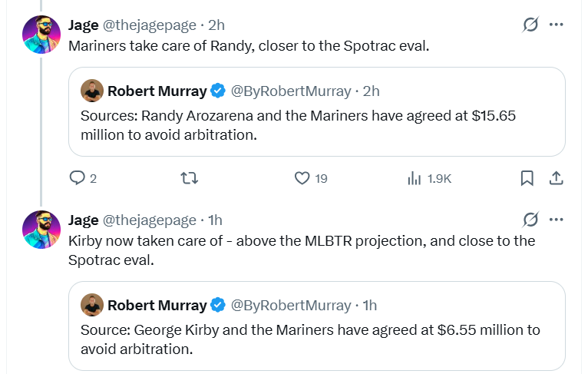Bookmark the Randy Arozarena post

(x=527, y=178)
